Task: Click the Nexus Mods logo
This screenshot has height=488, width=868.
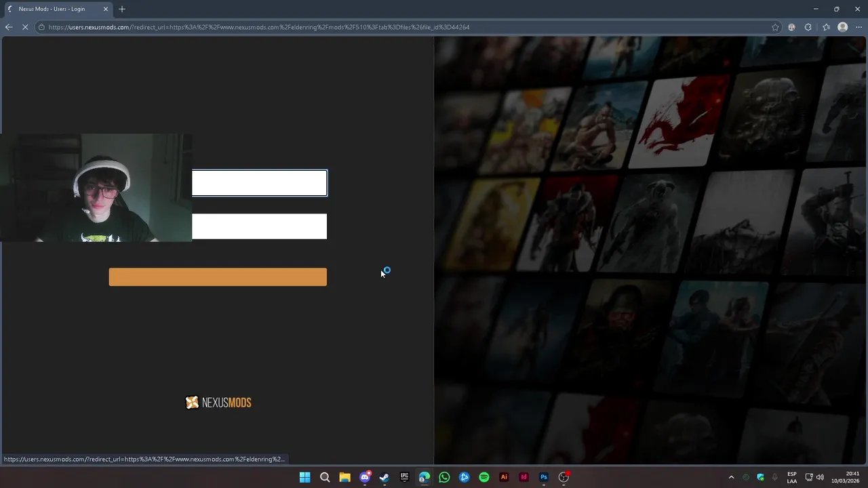Action: tap(218, 403)
